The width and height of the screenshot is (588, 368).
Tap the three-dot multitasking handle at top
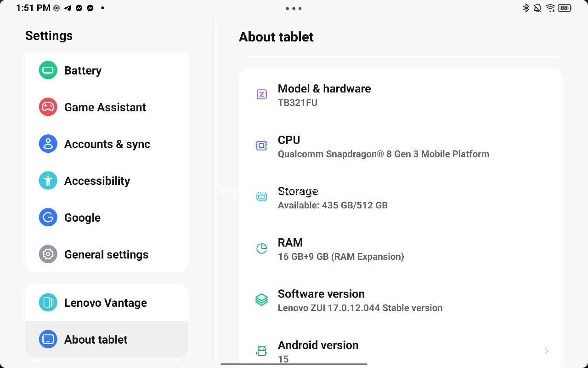click(294, 8)
